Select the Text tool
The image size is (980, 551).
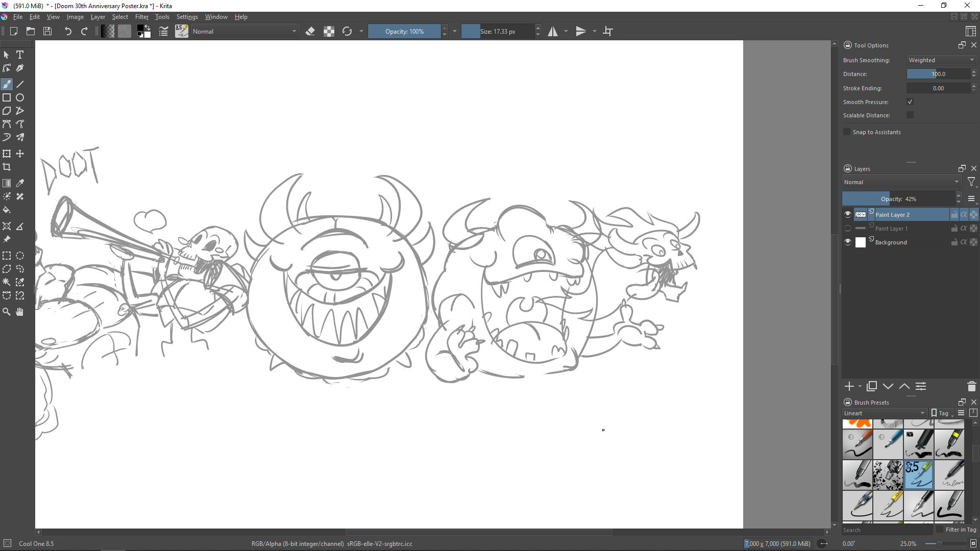click(20, 55)
